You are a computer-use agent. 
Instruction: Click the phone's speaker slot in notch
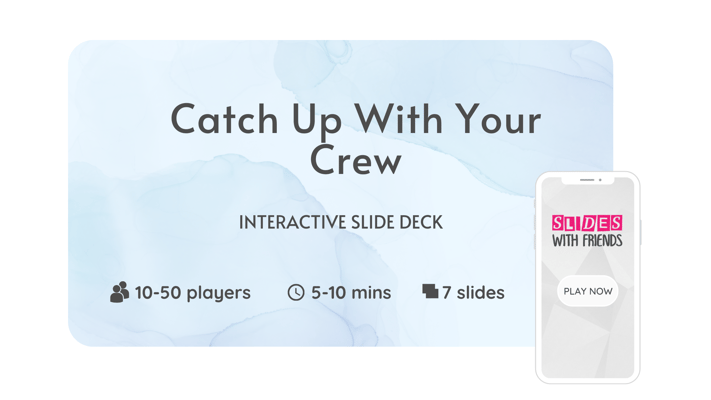point(587,180)
